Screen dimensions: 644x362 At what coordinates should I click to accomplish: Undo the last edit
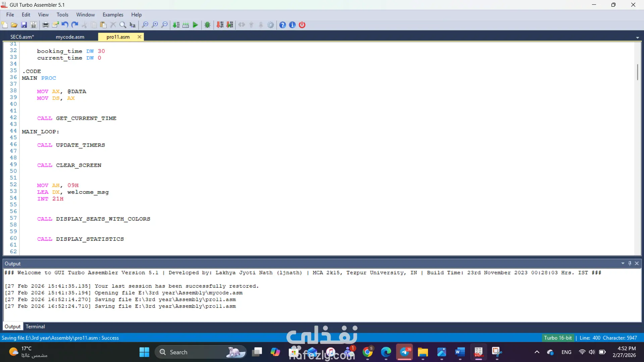(x=65, y=25)
